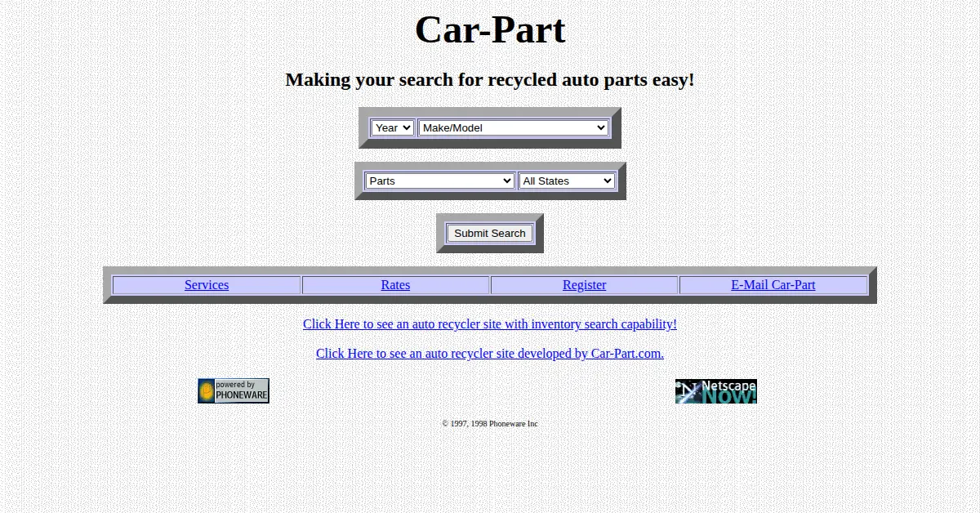Open the Services link
This screenshot has height=513, width=980.
click(207, 285)
